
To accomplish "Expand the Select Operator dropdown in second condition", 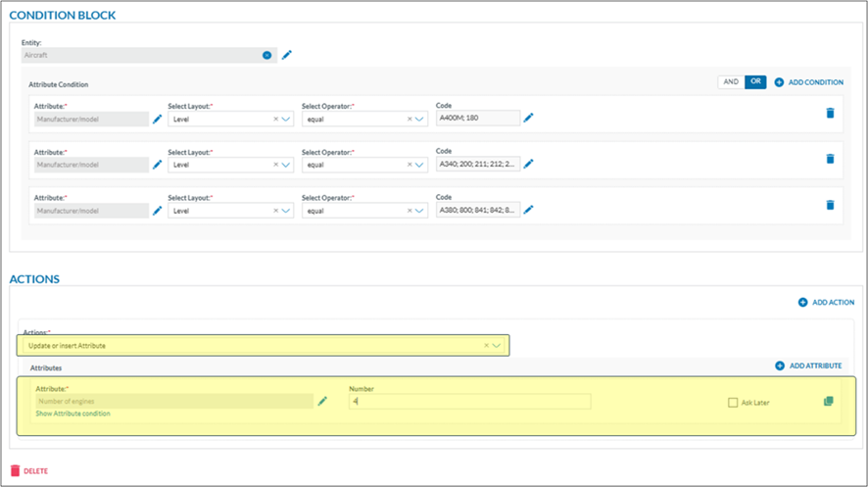I will pyautogui.click(x=419, y=166).
